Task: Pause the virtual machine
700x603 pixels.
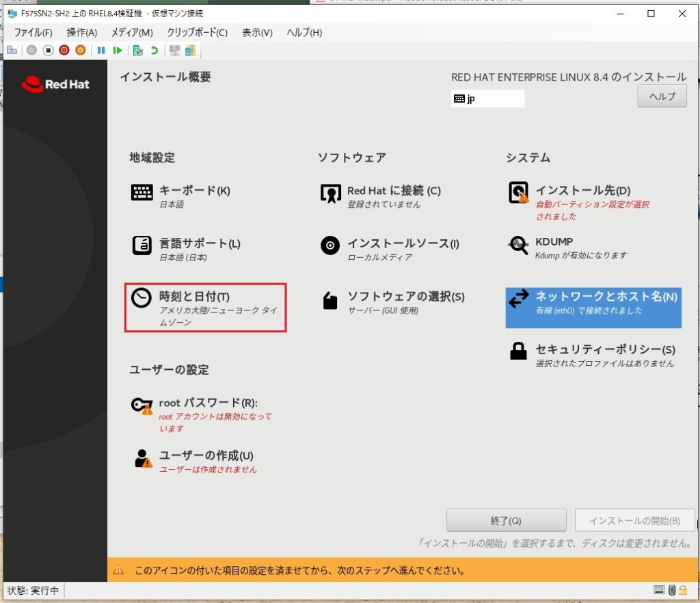Action: click(101, 51)
